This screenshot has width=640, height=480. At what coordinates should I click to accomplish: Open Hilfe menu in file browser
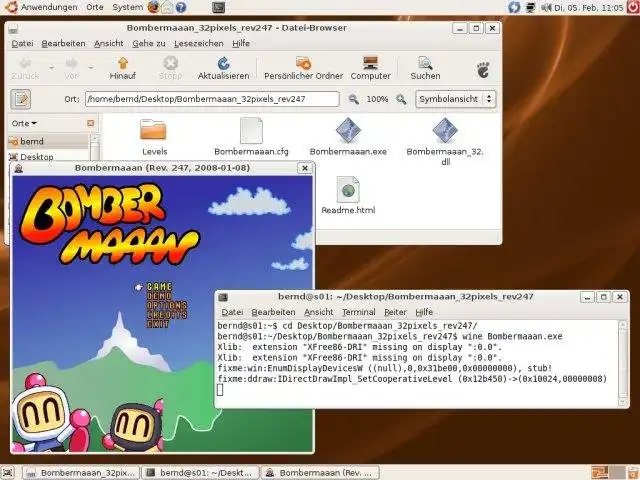[x=241, y=43]
